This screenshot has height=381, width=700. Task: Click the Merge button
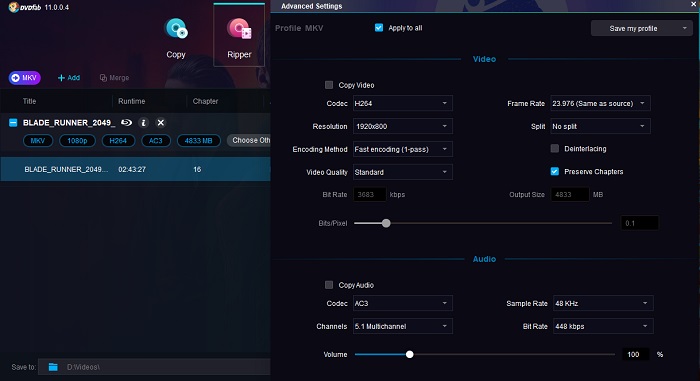[114, 78]
